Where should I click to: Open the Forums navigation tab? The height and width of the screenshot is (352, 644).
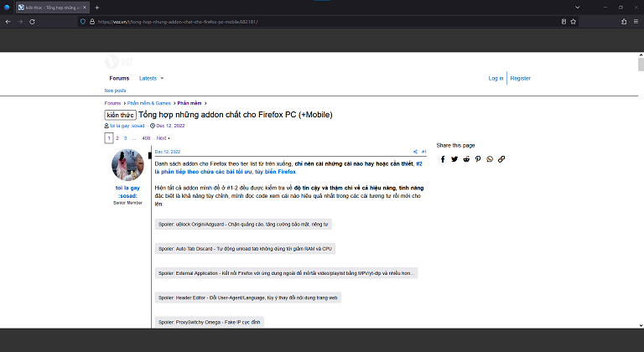[x=119, y=78]
